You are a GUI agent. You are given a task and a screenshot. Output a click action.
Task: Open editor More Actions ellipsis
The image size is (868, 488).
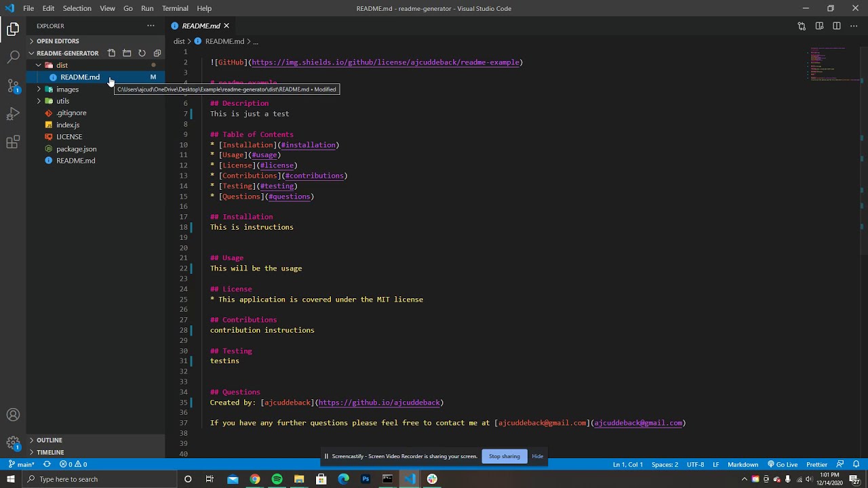point(854,26)
